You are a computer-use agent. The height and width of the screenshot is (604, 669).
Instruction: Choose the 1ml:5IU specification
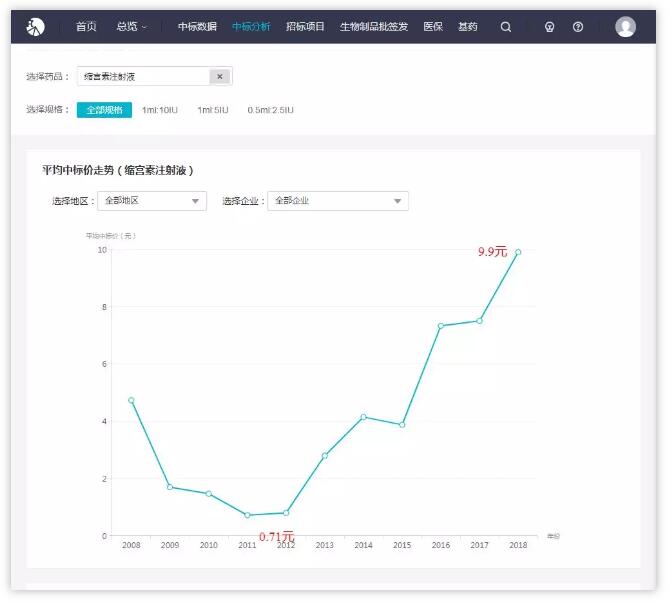[212, 110]
